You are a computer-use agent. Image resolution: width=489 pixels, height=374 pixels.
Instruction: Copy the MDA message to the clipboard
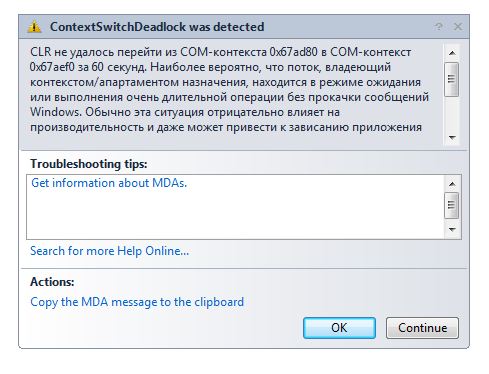[x=137, y=302]
